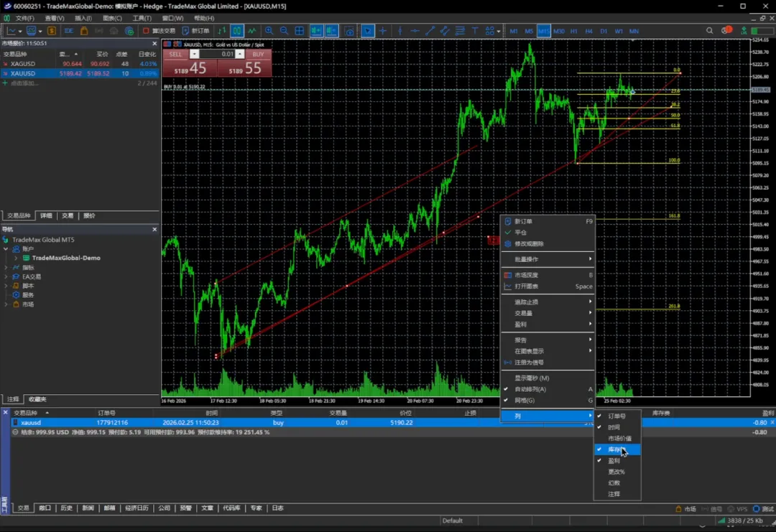Click the IDE toolbar icon

[x=69, y=31]
